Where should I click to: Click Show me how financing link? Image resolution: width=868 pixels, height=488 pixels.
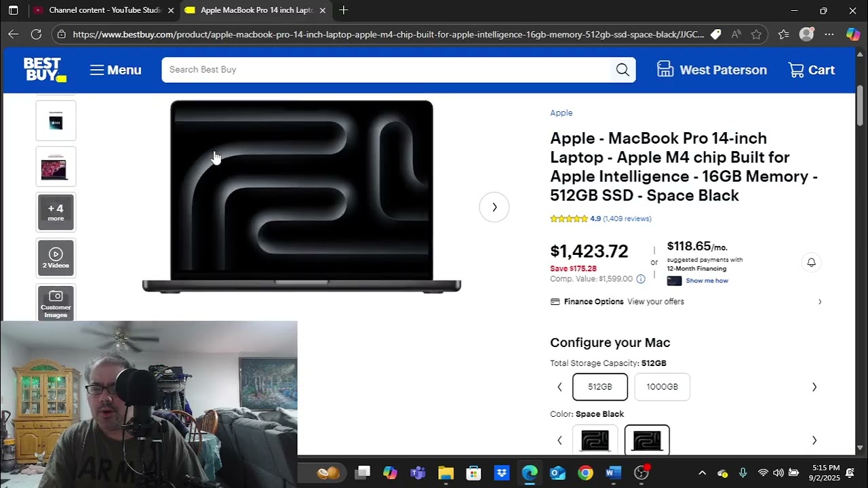coord(707,281)
